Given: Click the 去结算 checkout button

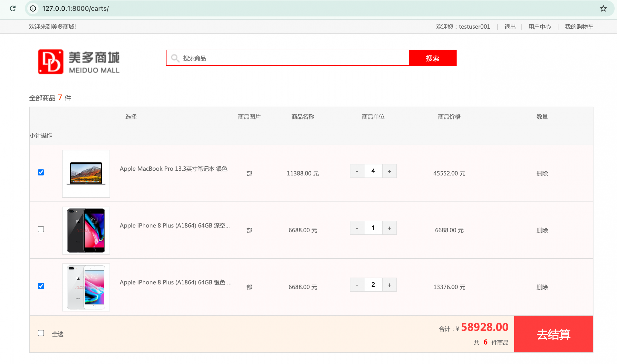Looking at the screenshot, I should [553, 334].
